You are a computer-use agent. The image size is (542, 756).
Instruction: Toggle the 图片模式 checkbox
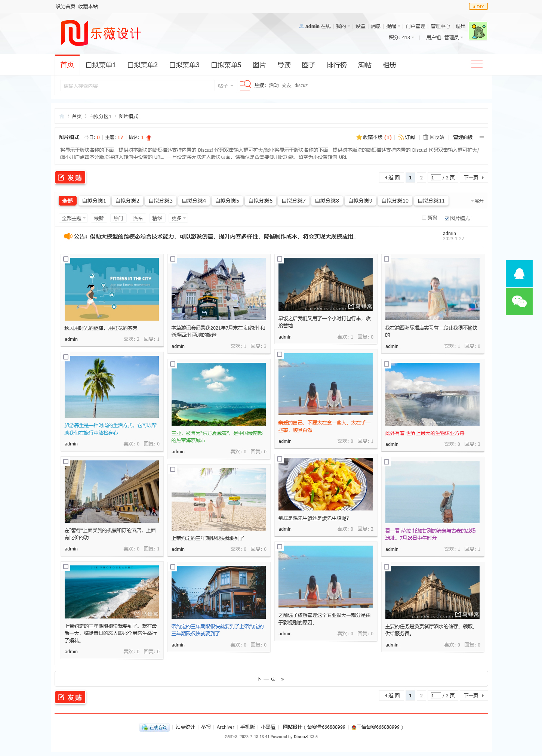tap(447, 218)
